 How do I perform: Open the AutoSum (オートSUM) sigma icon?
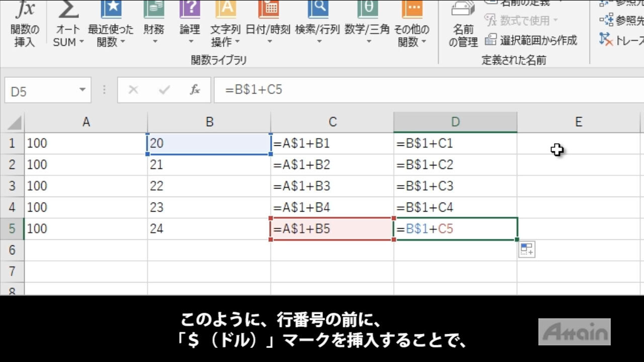pyautogui.click(x=68, y=10)
